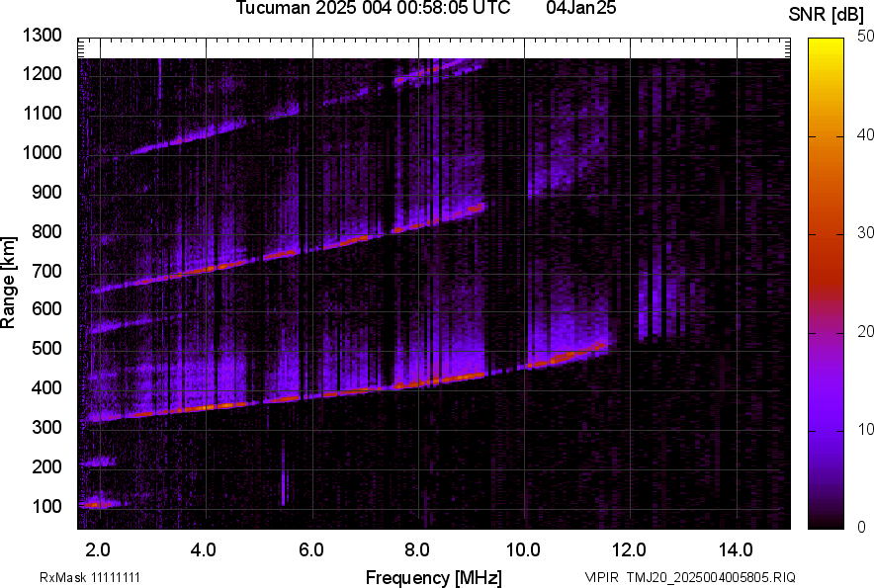Click the Frequency [MHz] axis label
Image resolution: width=874 pixels, height=588 pixels.
(x=433, y=577)
